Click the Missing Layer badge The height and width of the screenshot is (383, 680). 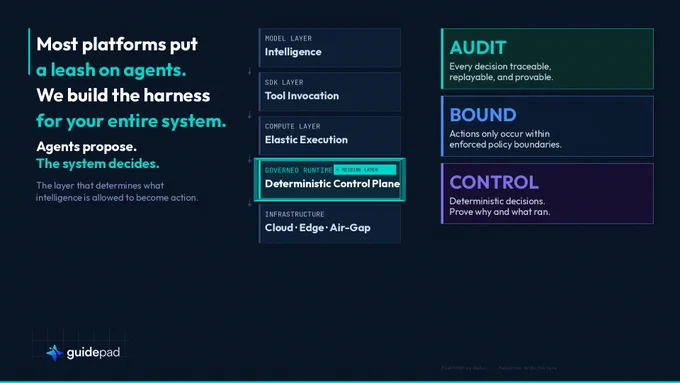coord(365,170)
